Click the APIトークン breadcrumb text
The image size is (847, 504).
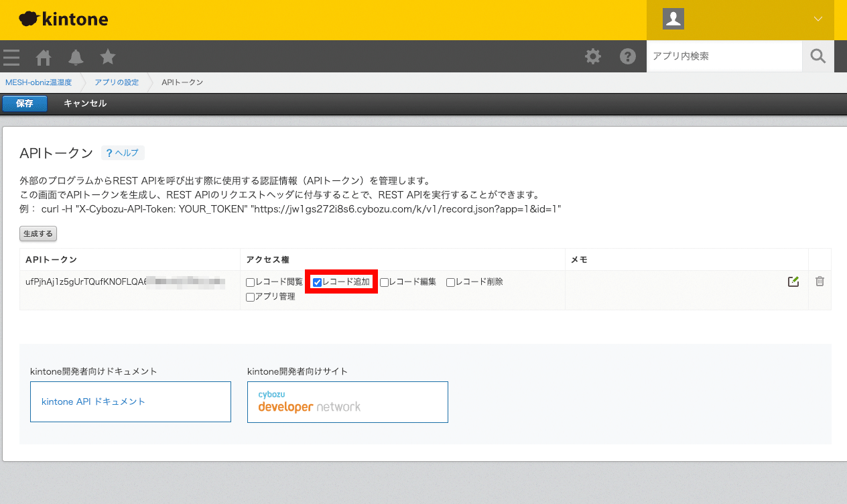pos(182,82)
